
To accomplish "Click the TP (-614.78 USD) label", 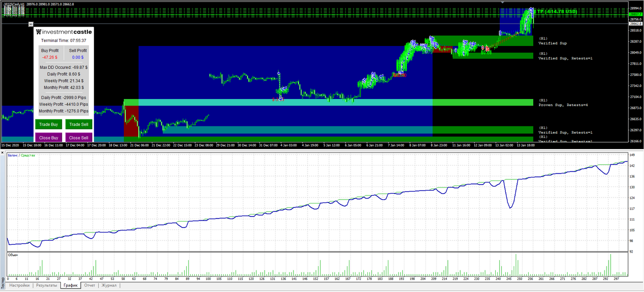I will (557, 11).
